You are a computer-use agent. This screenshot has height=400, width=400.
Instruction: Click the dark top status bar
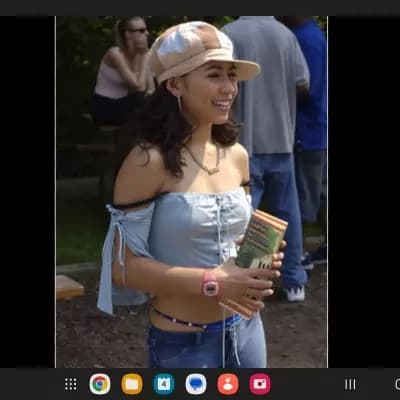200,8
